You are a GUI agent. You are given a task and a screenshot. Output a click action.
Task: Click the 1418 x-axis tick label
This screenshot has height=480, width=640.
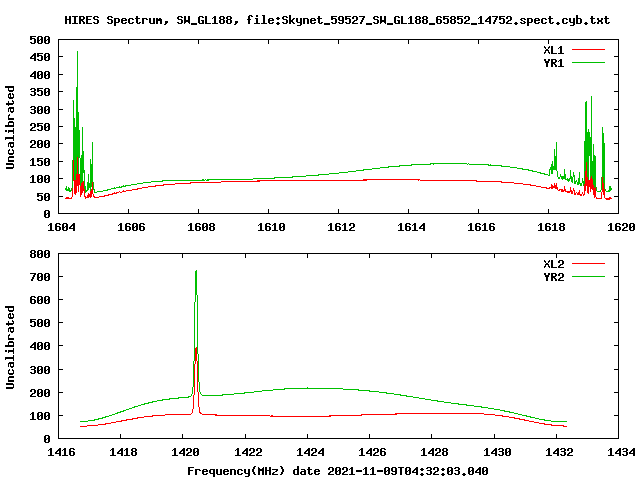123,452
